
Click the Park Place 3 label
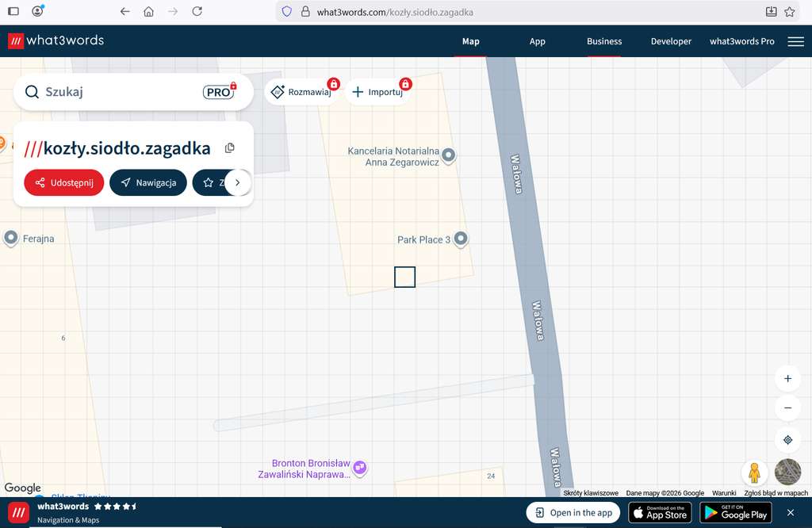(423, 239)
